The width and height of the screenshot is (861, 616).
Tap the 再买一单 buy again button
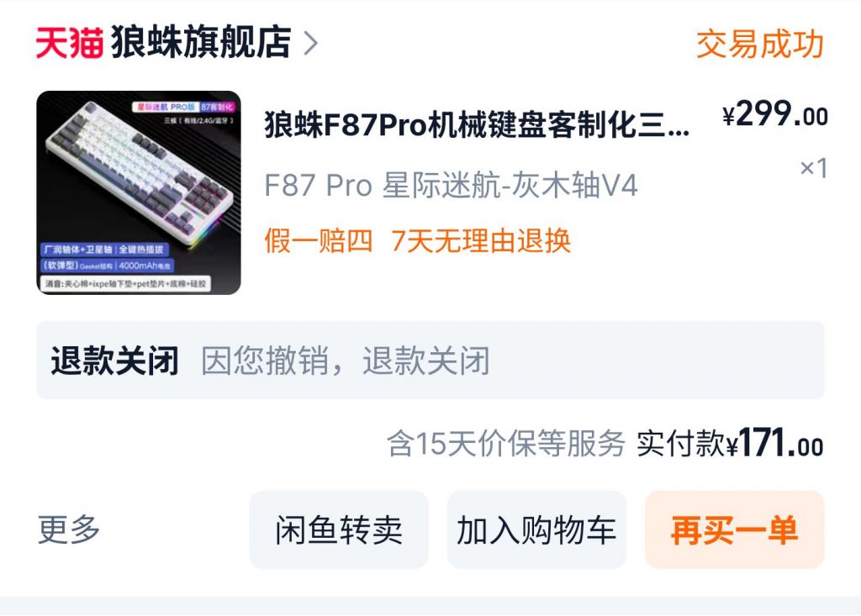[734, 529]
